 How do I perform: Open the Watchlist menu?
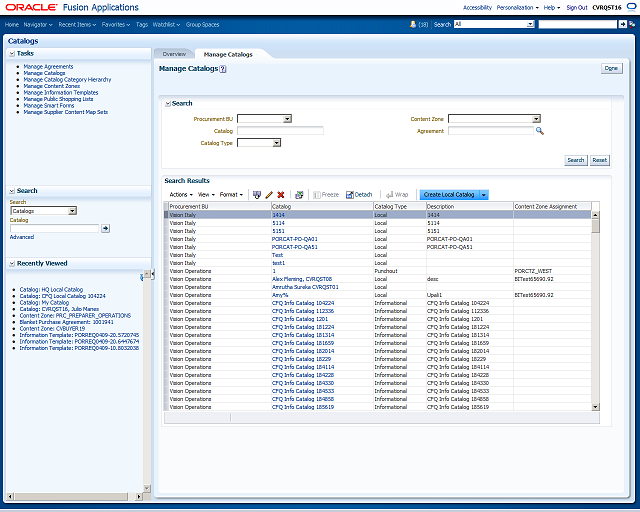click(x=166, y=24)
